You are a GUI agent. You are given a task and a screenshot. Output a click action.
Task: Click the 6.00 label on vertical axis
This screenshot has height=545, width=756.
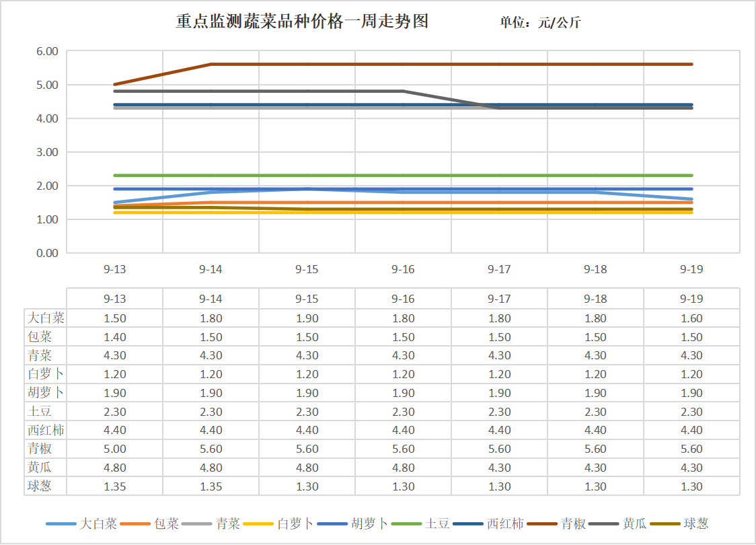point(47,51)
